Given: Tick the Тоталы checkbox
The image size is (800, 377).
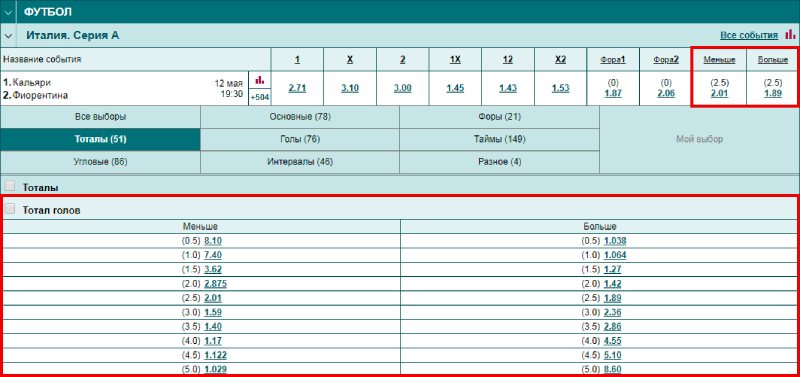Looking at the screenshot, I should point(10,186).
